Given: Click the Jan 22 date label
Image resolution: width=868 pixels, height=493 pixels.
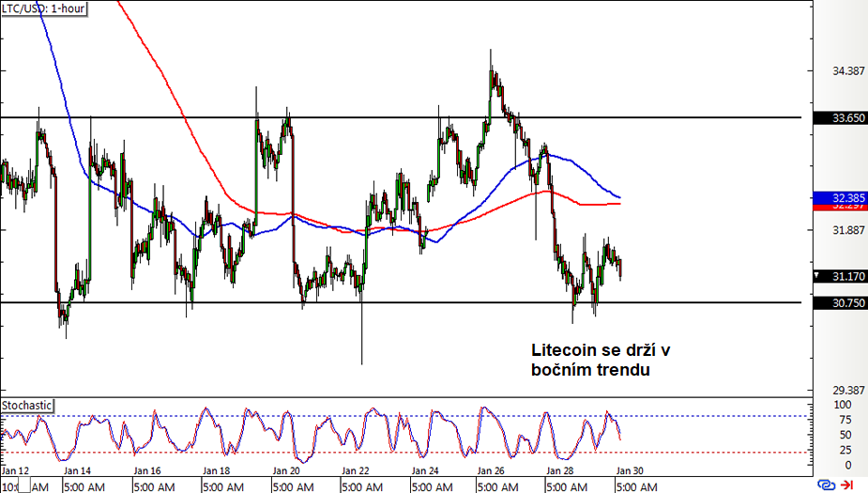Looking at the screenshot, I should pos(356,470).
